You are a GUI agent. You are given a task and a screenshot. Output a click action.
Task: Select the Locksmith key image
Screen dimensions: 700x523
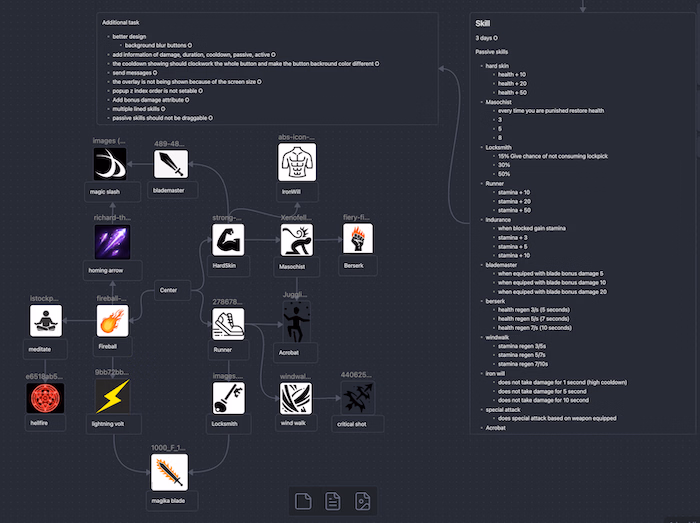(x=228, y=398)
